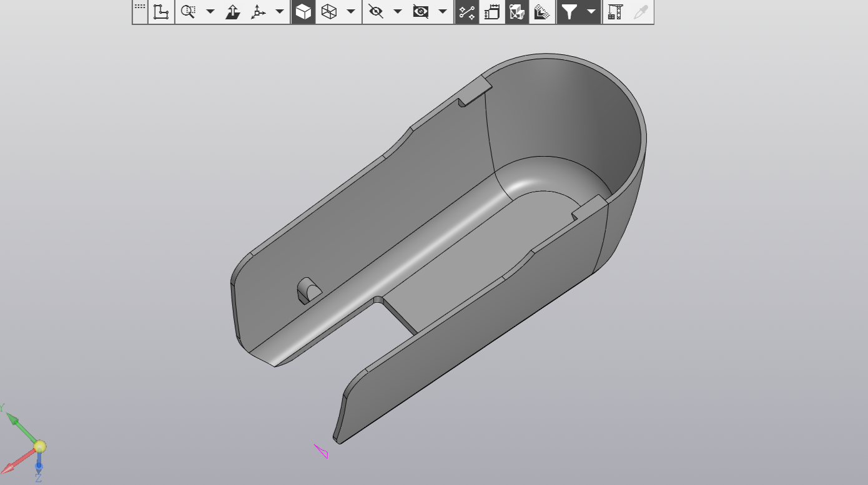Toggle the boxed crossed-eye visibility button
The height and width of the screenshot is (485, 868).
421,12
